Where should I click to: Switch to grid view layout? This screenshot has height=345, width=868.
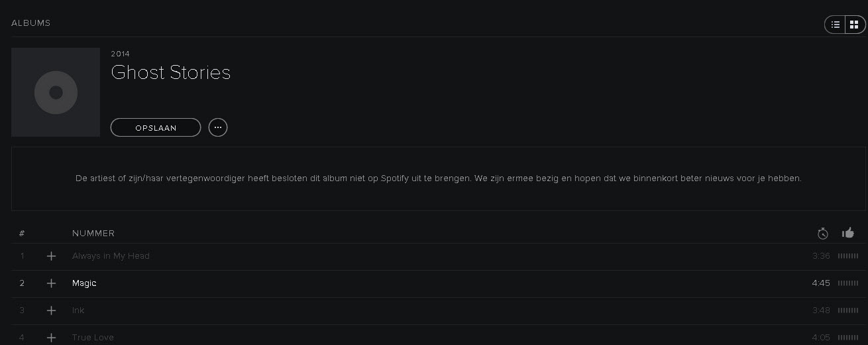[854, 25]
